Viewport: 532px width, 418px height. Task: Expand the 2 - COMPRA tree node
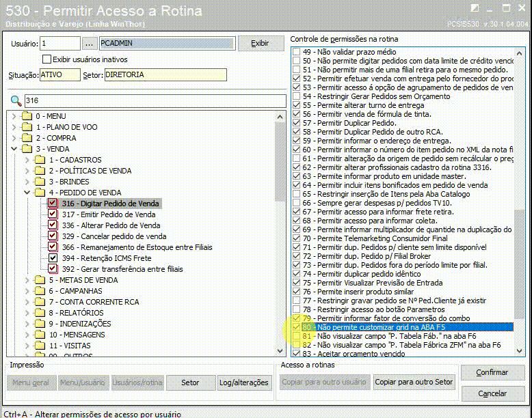point(14,138)
